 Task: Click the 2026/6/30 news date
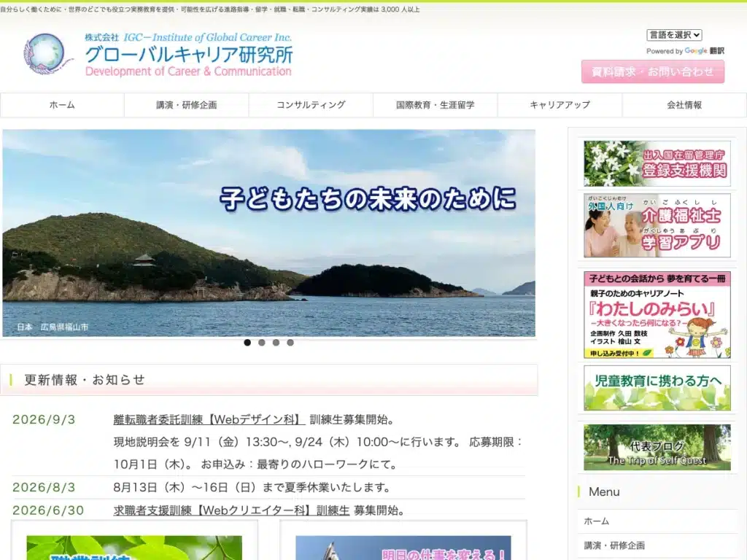pos(48,510)
